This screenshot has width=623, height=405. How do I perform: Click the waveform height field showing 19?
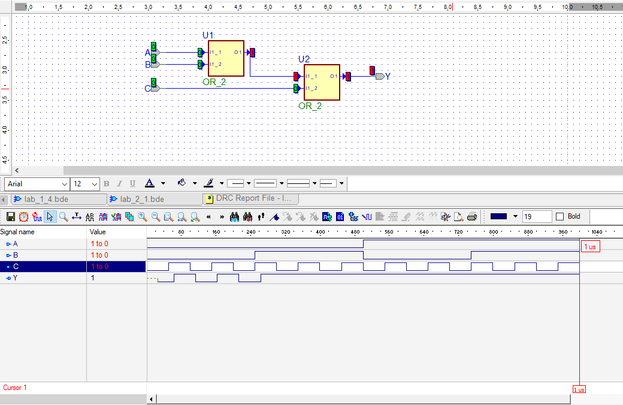tap(534, 216)
